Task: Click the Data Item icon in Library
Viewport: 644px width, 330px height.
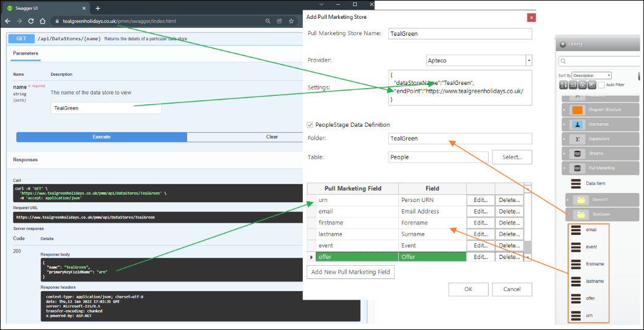Action: [576, 183]
